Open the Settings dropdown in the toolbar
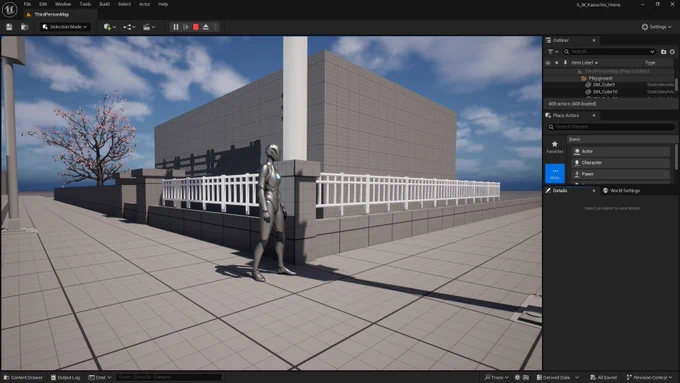Viewport: 680px width, 383px height. [x=656, y=27]
